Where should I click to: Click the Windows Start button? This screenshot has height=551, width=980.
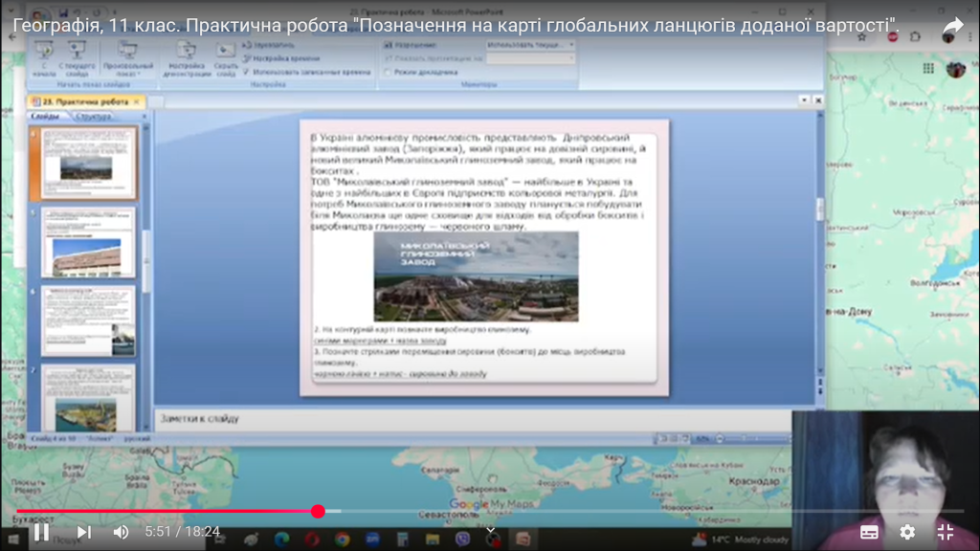coord(13,540)
